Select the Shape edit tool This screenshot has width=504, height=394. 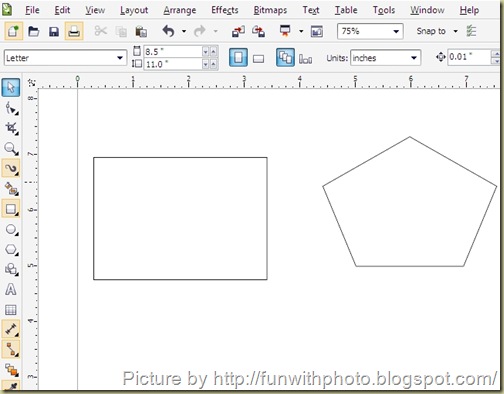[x=11, y=109]
